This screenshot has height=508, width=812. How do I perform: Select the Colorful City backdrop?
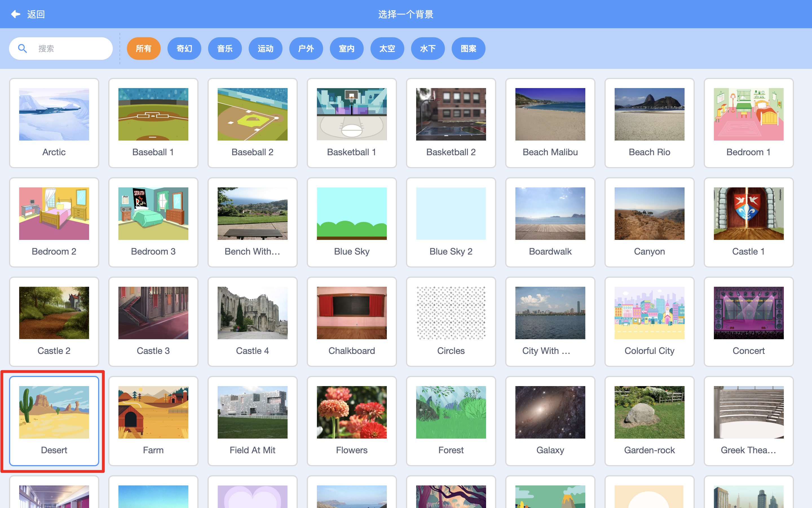click(x=650, y=321)
